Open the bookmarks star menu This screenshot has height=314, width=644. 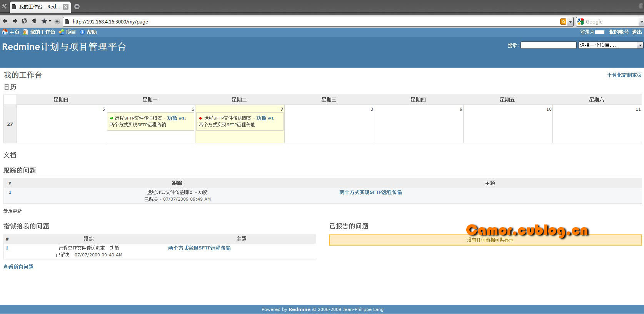coord(46,21)
